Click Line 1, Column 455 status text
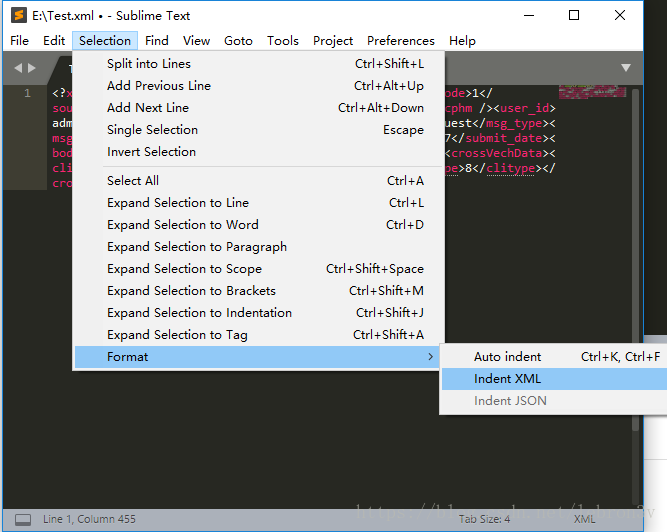Image resolution: width=667 pixels, height=532 pixels. click(89, 519)
